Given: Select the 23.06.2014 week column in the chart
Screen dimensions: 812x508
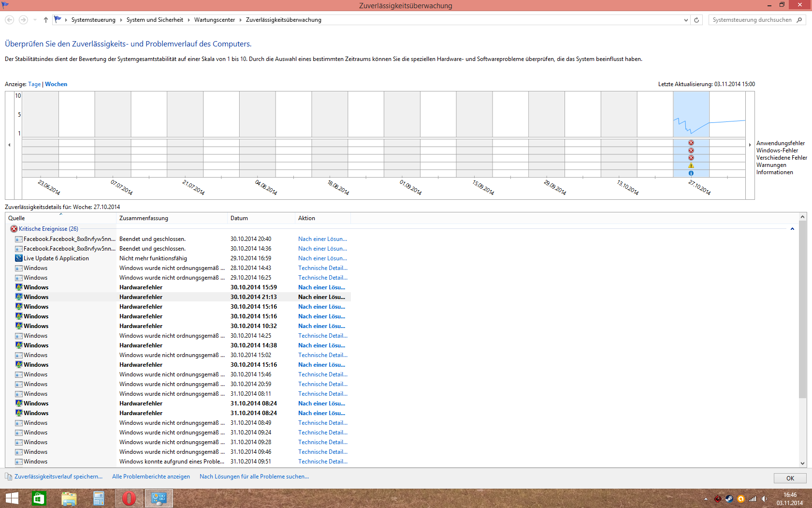Looking at the screenshot, I should click(40, 134).
